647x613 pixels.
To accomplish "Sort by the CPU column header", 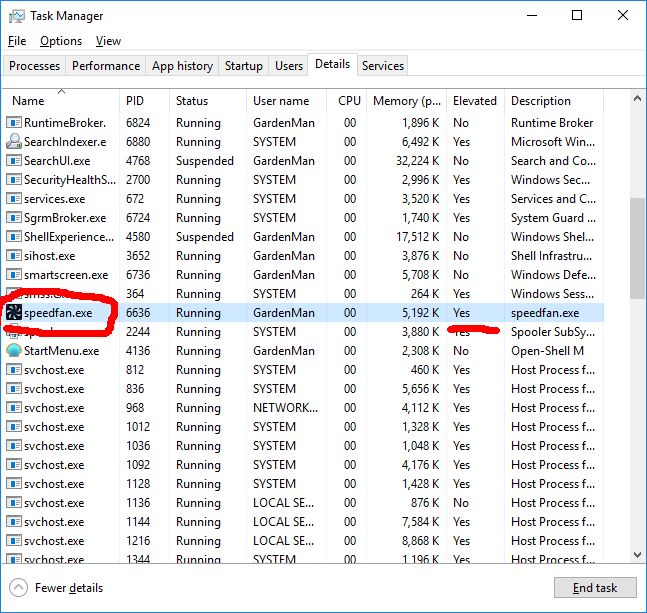I will point(346,101).
